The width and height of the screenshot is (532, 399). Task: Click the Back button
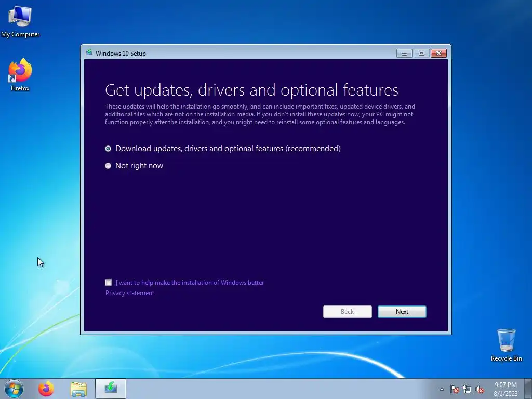pos(348,312)
